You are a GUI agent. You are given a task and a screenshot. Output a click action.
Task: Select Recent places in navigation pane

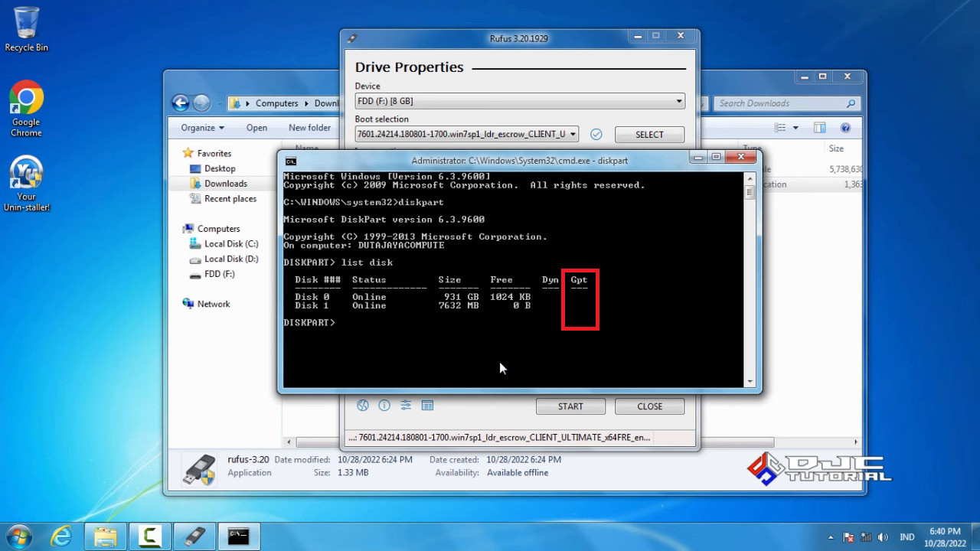pos(230,199)
